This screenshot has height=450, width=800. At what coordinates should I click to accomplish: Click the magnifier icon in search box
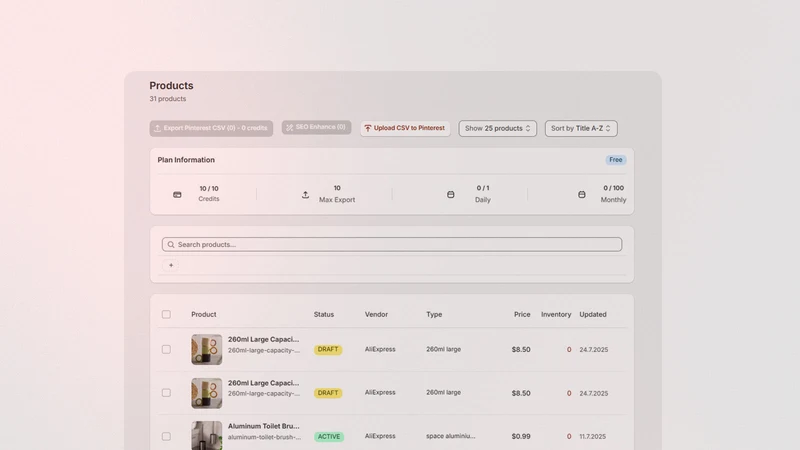point(171,244)
